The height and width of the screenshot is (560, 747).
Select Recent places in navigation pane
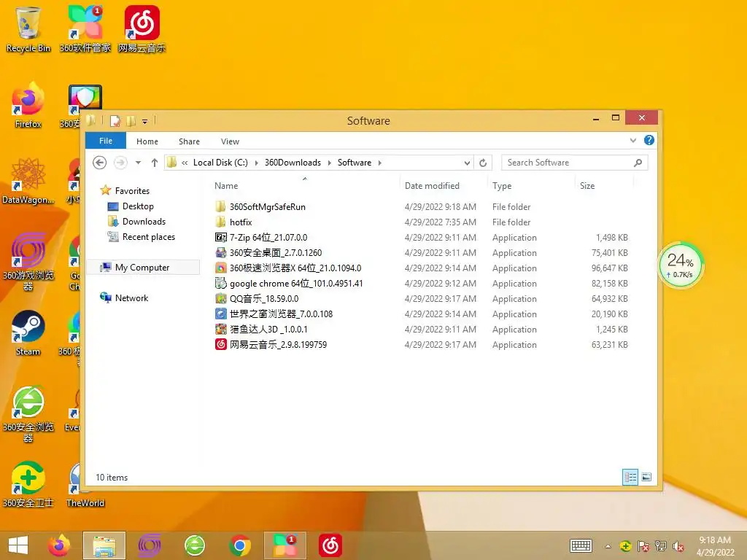click(x=149, y=237)
